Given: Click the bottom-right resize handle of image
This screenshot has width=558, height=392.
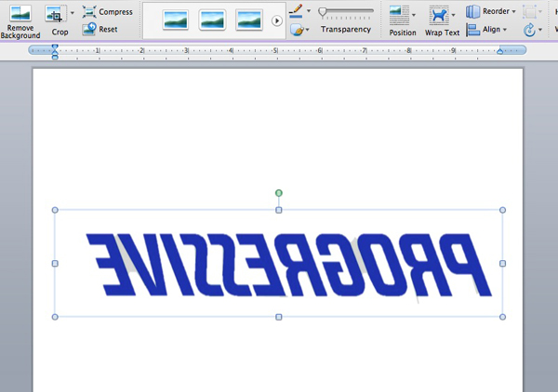Looking at the screenshot, I should [502, 317].
